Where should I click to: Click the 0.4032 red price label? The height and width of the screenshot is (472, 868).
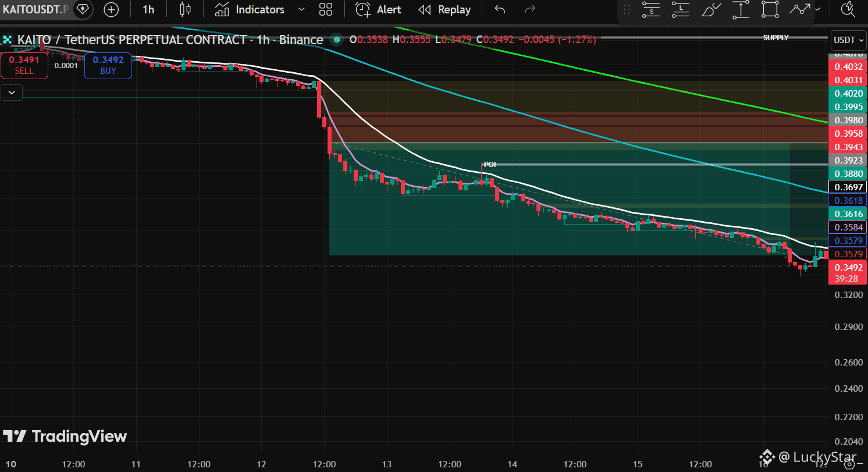848,67
